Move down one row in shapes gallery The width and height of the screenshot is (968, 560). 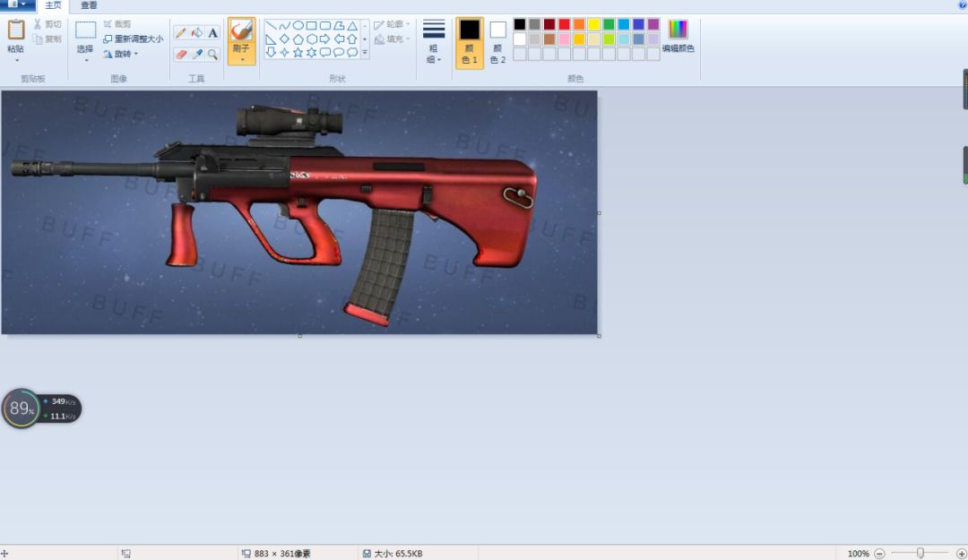[x=365, y=39]
